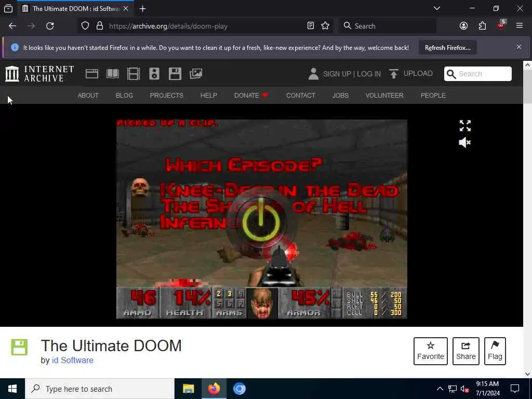
Task: Open the Video film strip icon
Action: (x=134, y=74)
